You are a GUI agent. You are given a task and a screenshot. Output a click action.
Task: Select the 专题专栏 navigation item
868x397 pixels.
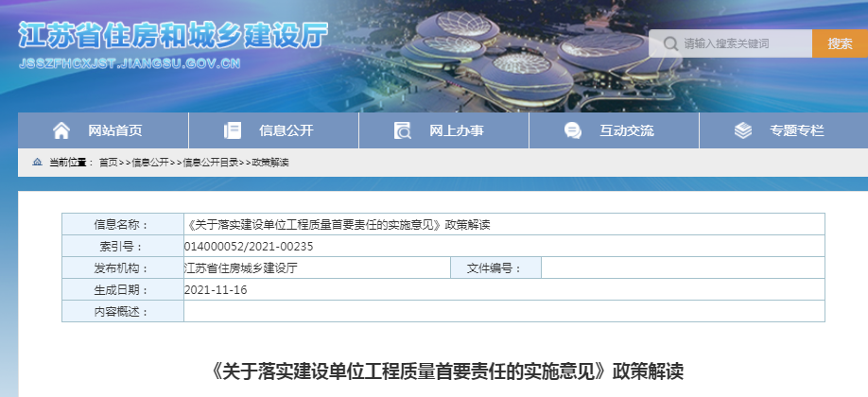tap(796, 130)
